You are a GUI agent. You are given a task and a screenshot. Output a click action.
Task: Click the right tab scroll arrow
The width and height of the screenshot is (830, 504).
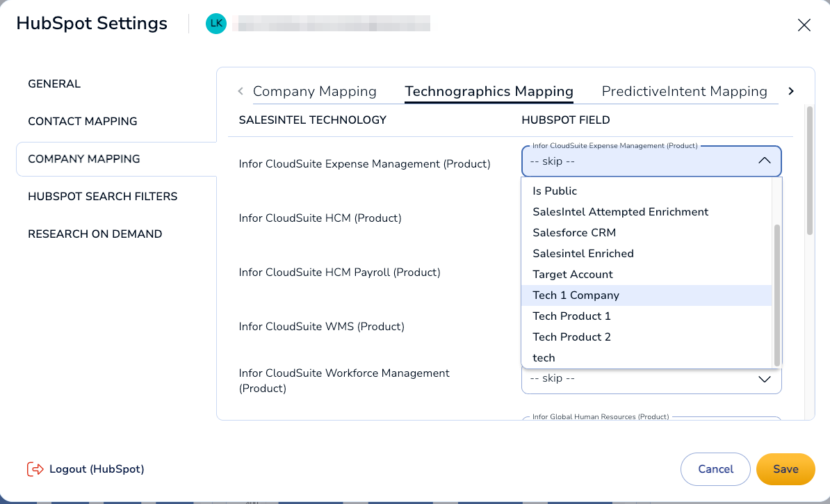791,91
